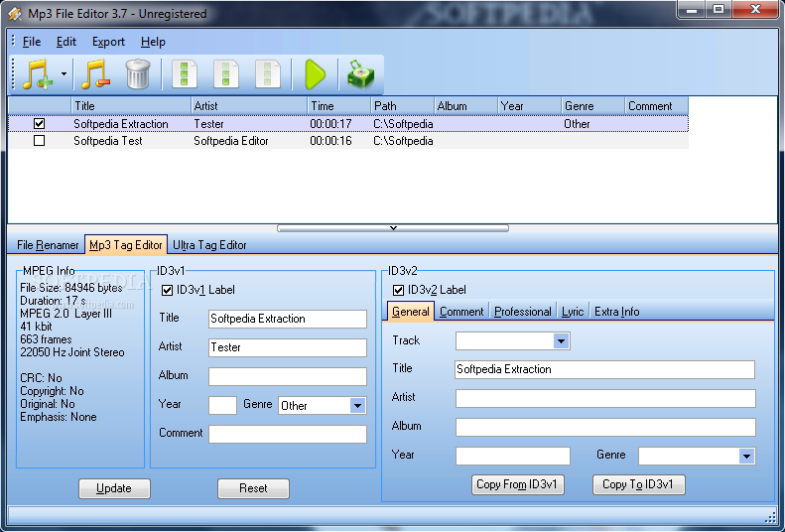The image size is (785, 532).
Task: Click the second list document toolbar icon
Action: pyautogui.click(x=226, y=74)
